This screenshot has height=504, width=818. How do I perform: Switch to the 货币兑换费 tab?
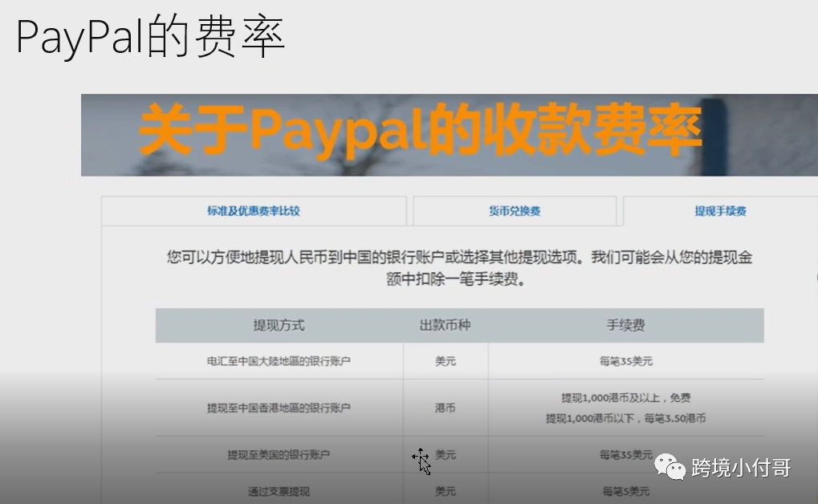click(514, 209)
